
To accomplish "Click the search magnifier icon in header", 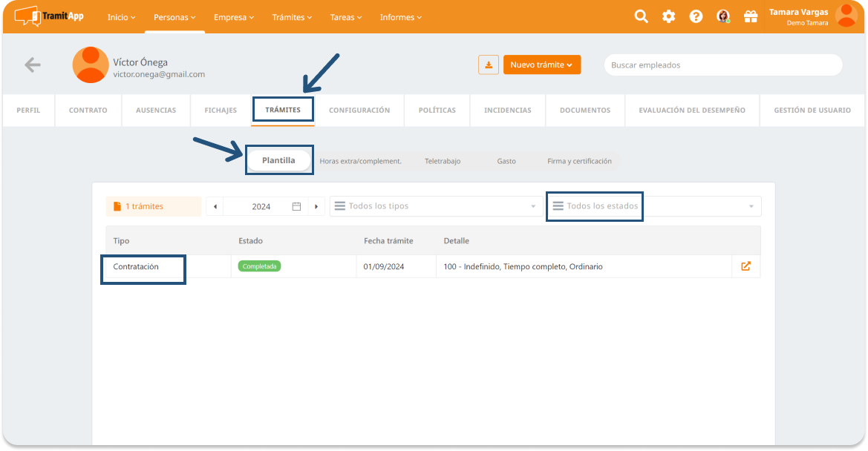I will click(641, 16).
